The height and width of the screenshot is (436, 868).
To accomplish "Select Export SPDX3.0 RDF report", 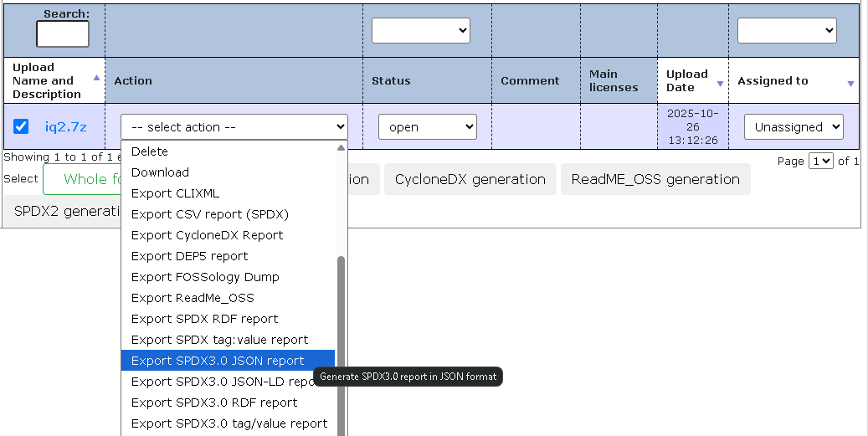I will pyautogui.click(x=214, y=403).
